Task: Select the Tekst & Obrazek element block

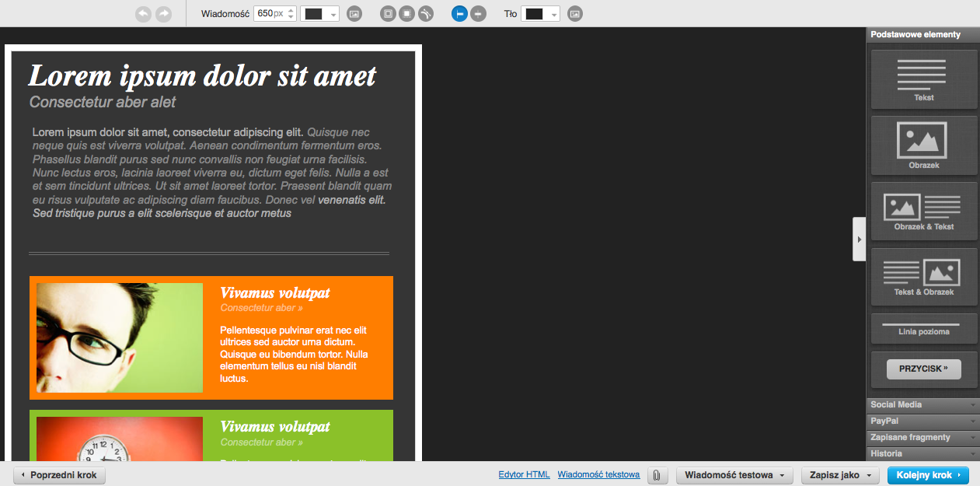Action: 924,277
